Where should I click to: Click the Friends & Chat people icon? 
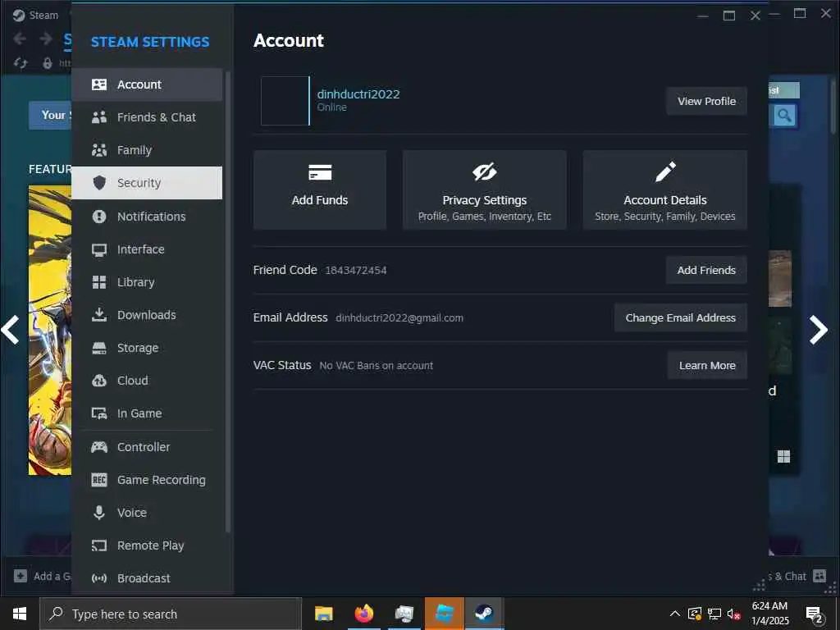pos(99,117)
